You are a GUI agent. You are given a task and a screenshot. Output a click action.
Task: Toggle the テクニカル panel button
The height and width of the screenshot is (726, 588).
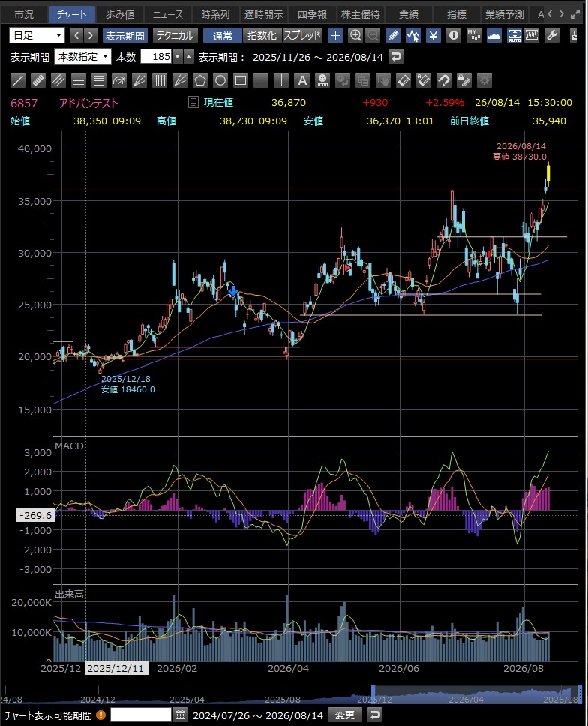point(175,35)
